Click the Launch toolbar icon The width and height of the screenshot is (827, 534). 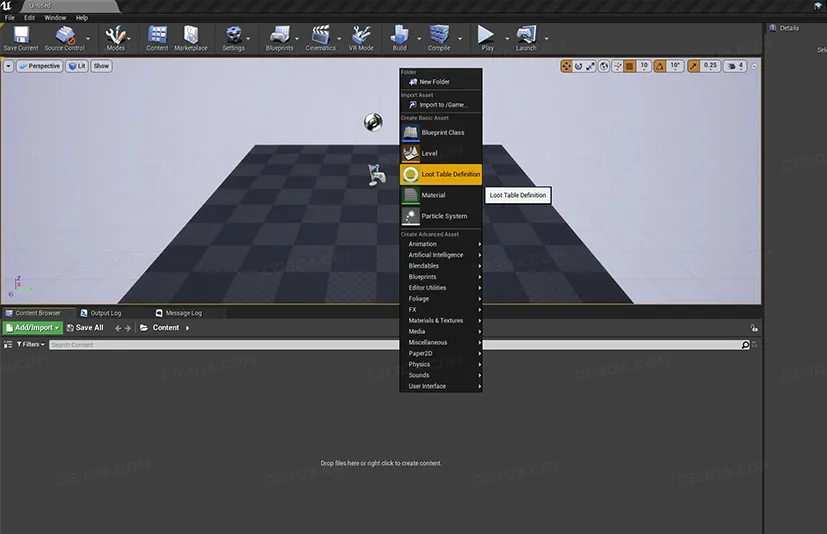(x=526, y=38)
